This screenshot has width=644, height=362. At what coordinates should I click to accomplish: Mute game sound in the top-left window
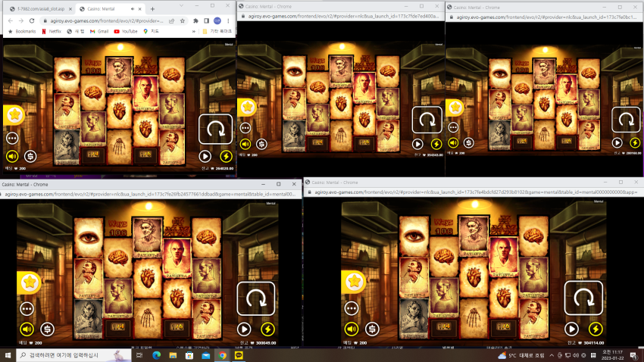tap(12, 156)
